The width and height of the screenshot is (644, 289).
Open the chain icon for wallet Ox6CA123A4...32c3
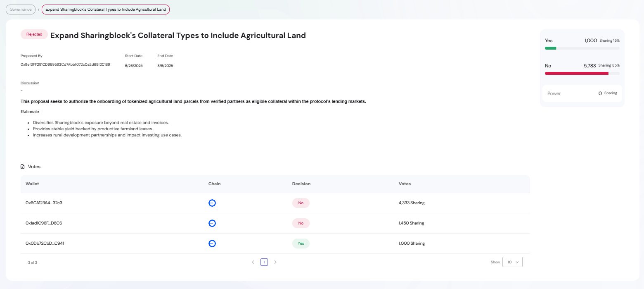pyautogui.click(x=212, y=203)
